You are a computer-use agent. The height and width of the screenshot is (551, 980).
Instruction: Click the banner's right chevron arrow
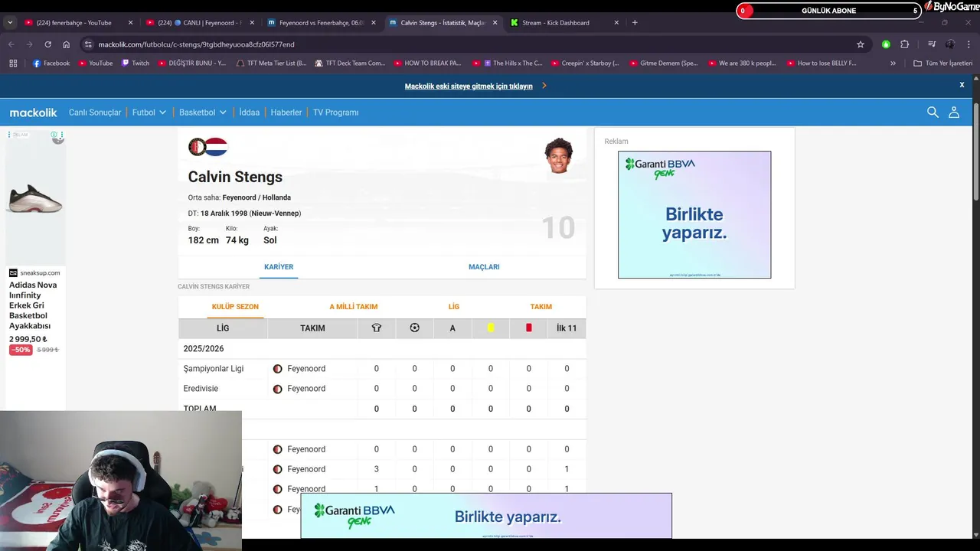[544, 86]
